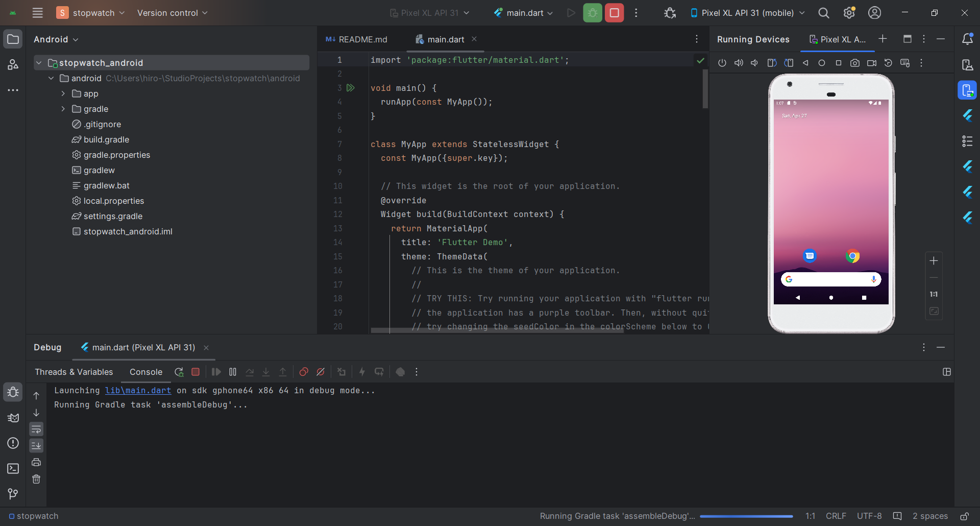The width and height of the screenshot is (980, 526).
Task: Toggle soft-wrap in the console
Action: 36,429
